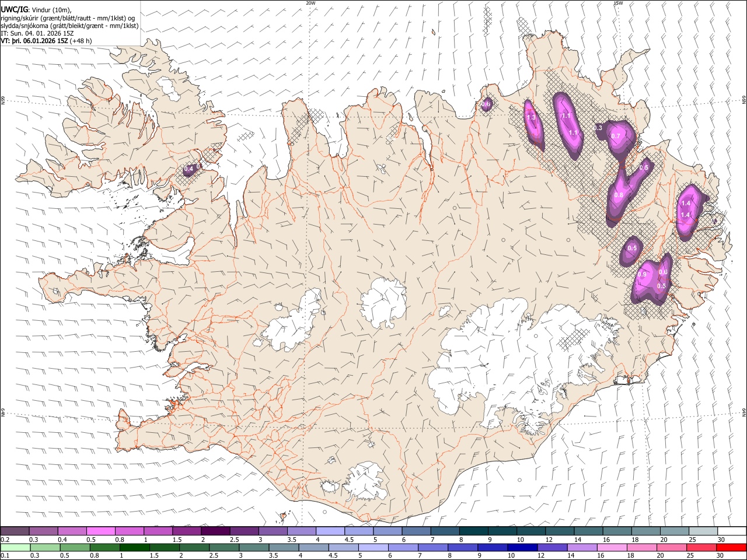Screen dimensions: 747x560
Task: Pick the darkest green 1–1.5 swatch, lower legend row
Action: click(134, 547)
